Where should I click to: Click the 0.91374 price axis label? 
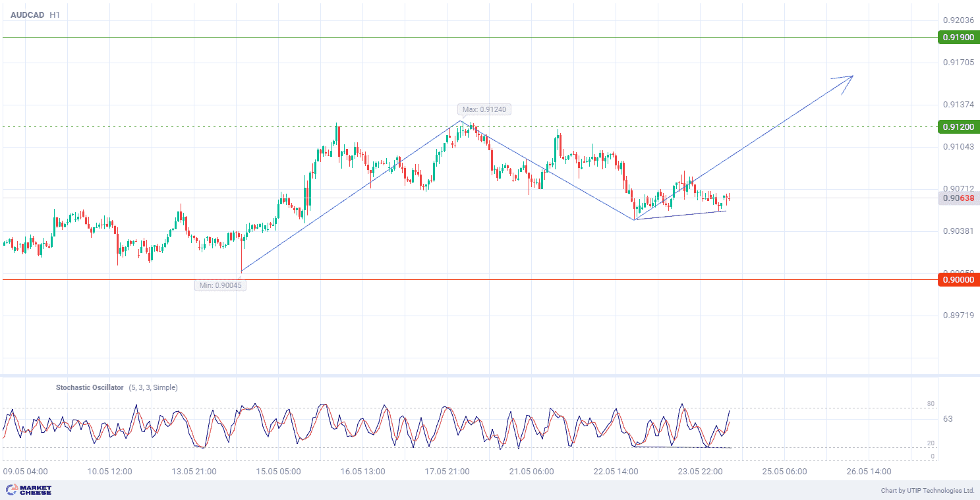tap(958, 105)
